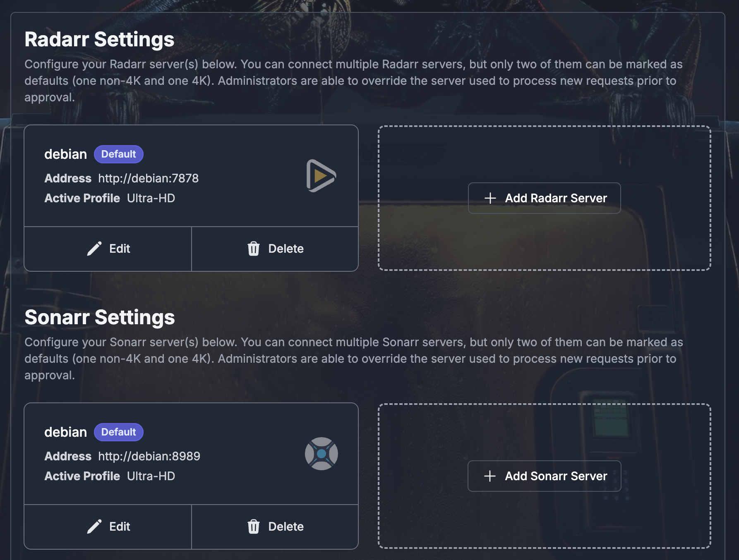
Task: Click the plus icon for Add Radarr Server
Action: [490, 198]
